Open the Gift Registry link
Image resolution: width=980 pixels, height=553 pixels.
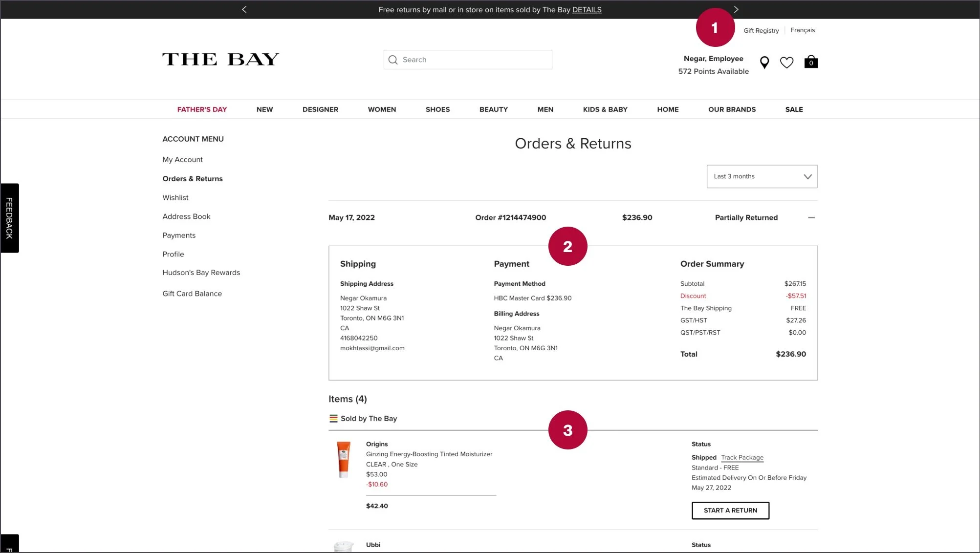[x=761, y=30]
